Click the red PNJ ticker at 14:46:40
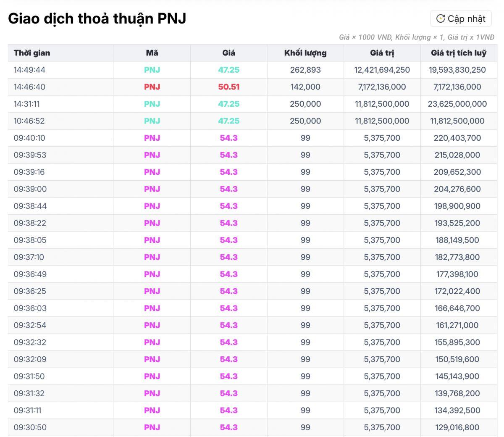504x437 pixels. tap(152, 87)
